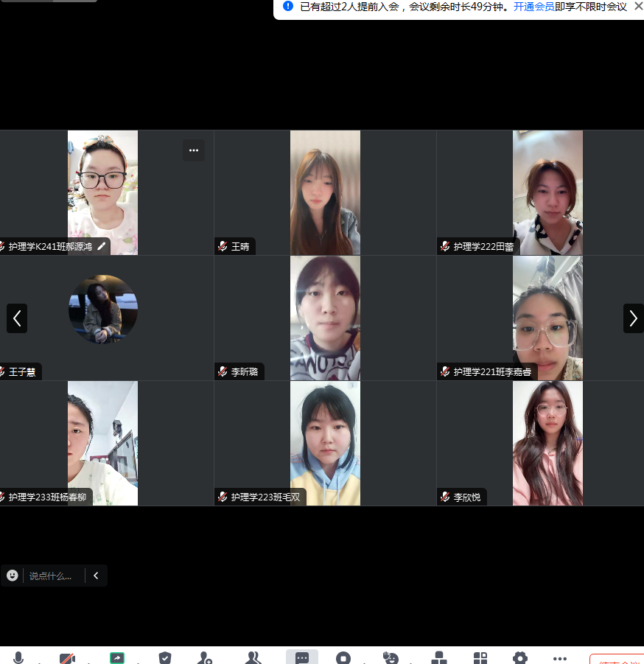Go to next page of video tiles
The height and width of the screenshot is (664, 644).
pos(633,318)
